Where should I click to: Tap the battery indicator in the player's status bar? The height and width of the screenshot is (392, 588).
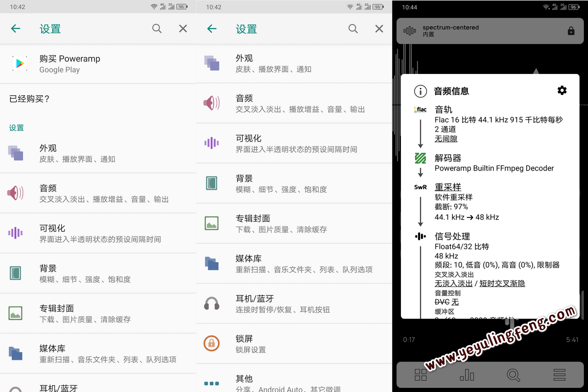(x=574, y=7)
